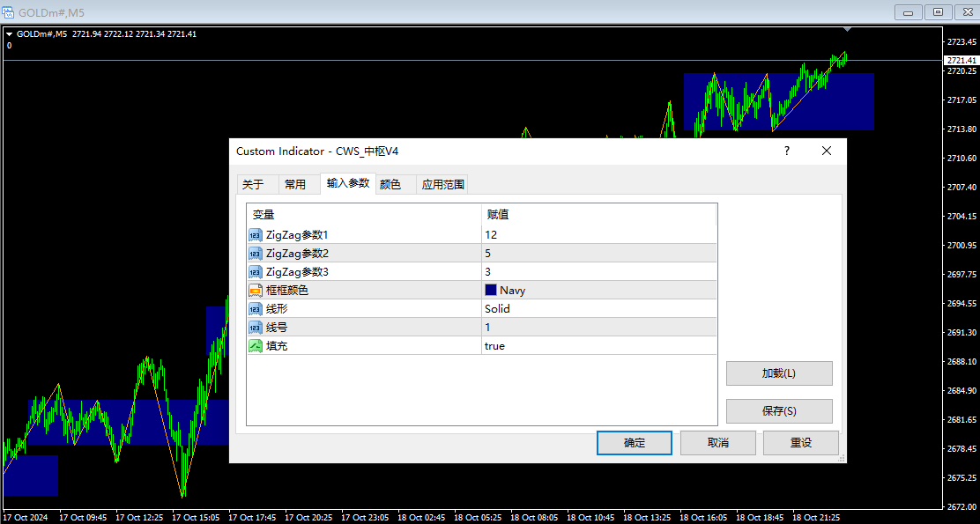
Task: Select the 填充 row label
Action: click(x=277, y=346)
